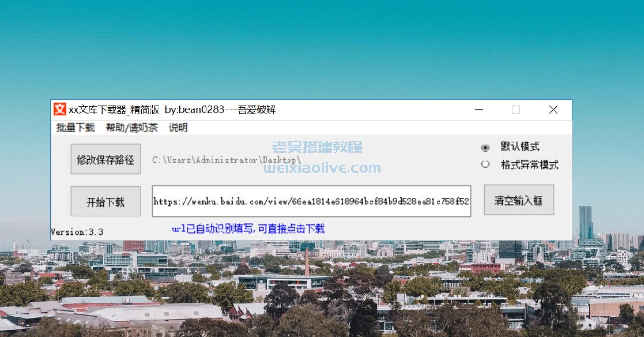The height and width of the screenshot is (337, 644).
Task: Focus the wenku.baidu.com URL input field
Action: 311,202
